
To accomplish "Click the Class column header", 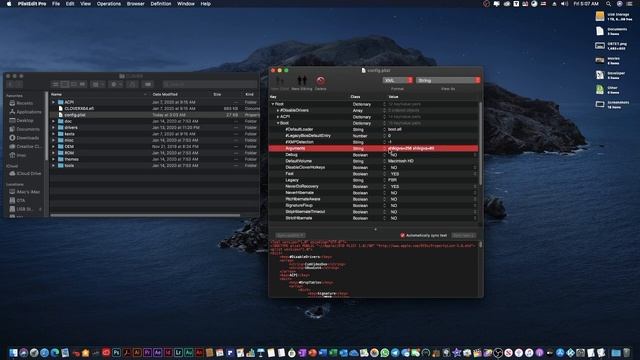I will (356, 97).
